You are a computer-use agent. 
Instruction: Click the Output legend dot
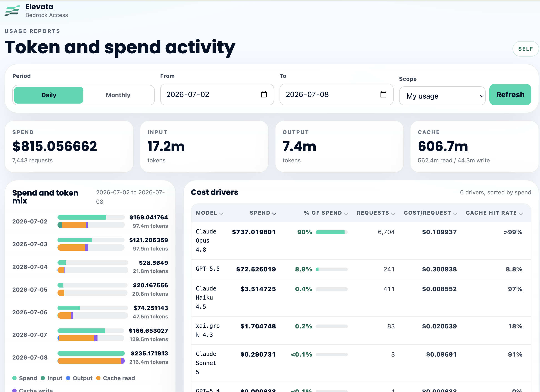68,378
